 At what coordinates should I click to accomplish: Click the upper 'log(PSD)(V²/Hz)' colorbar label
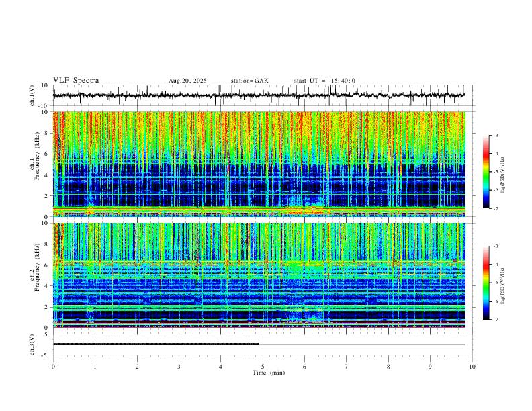click(x=502, y=175)
